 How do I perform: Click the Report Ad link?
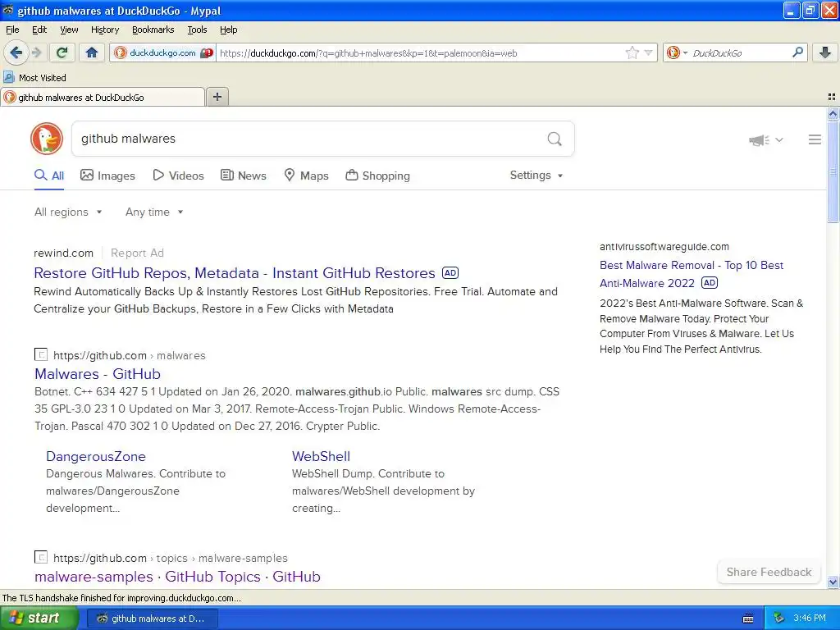click(137, 253)
